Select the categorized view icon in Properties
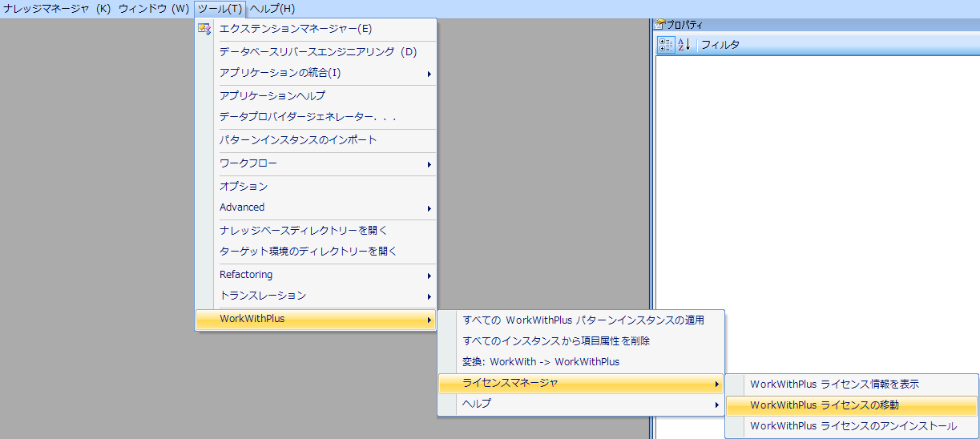980x439 pixels. (665, 45)
